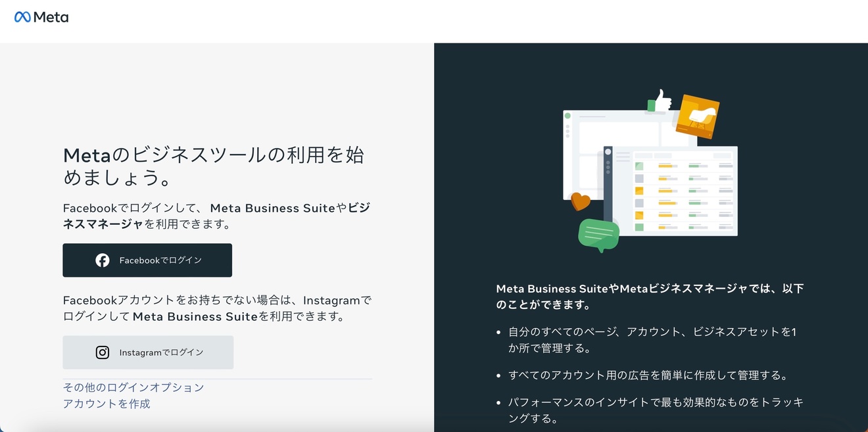Click the text starting Facebookアカウントをお持ちでない場合は
The width and height of the screenshot is (868, 432).
pos(218,308)
